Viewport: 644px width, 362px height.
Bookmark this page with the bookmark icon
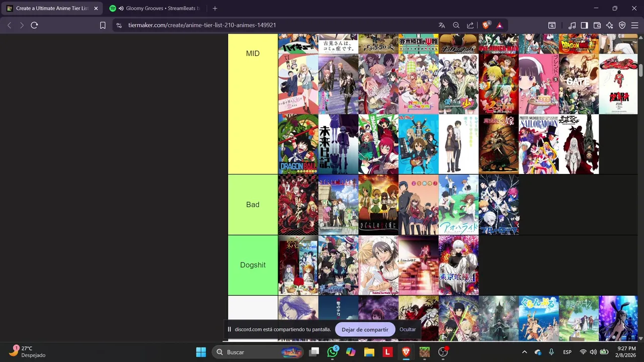coord(103,25)
